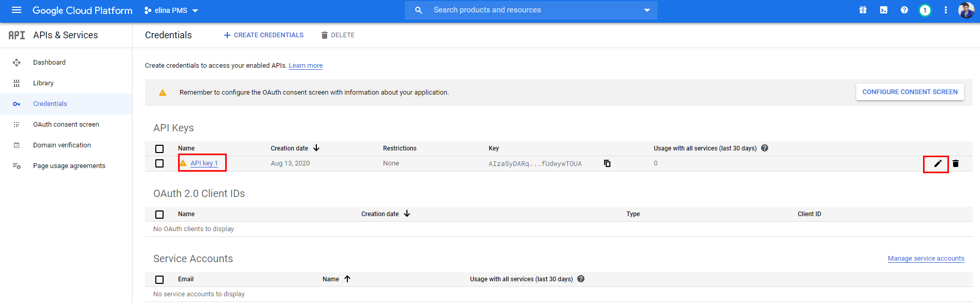
Task: Open the three-dot settings menu in header
Action: pyautogui.click(x=946, y=10)
